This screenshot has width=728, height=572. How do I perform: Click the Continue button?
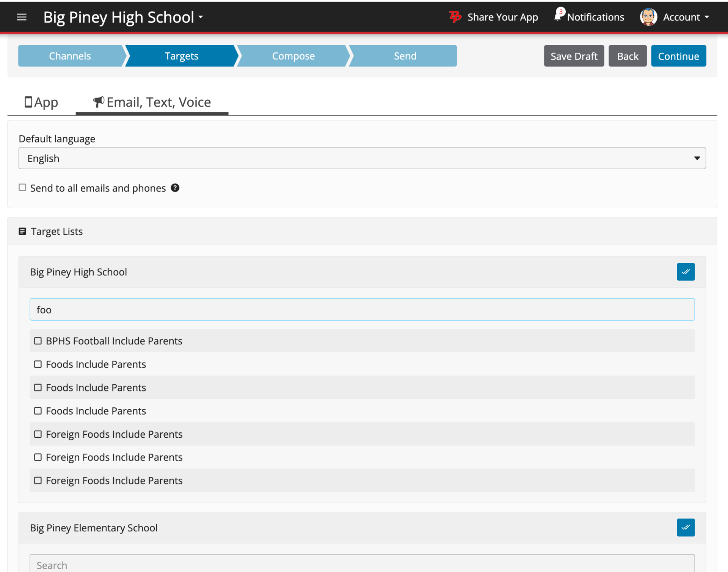click(x=678, y=56)
